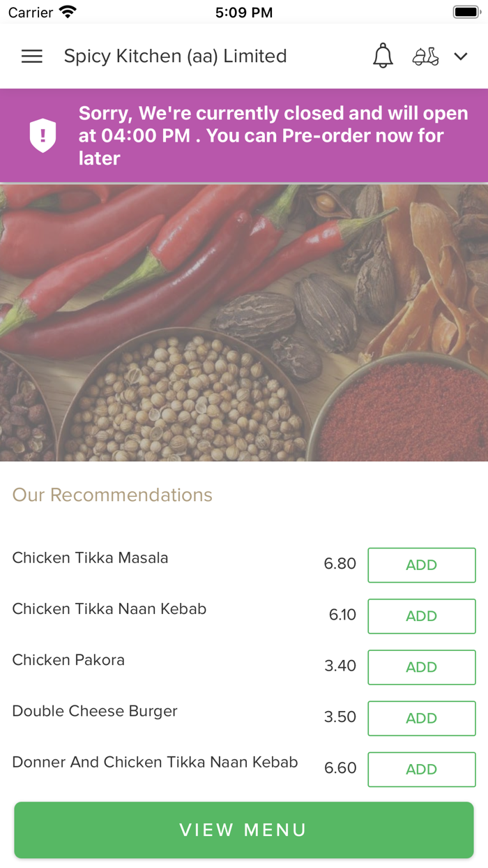This screenshot has height=868, width=488.
Task: Tap the clock showing 5:09 PM
Action: point(243,11)
